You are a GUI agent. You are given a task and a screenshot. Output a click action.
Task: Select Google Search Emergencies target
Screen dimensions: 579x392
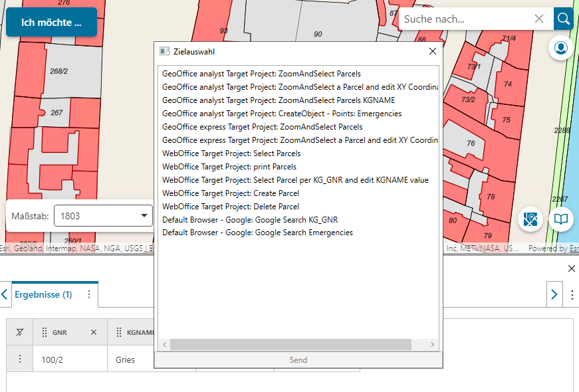click(x=257, y=233)
